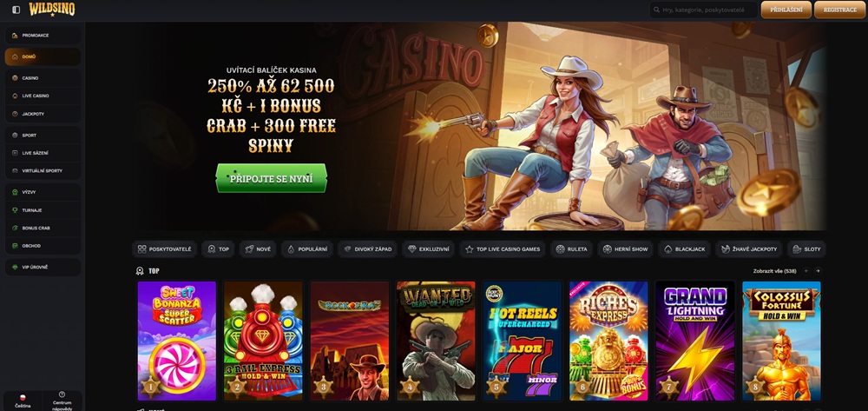The height and width of the screenshot is (411, 868).
Task: Collapse the sidebar using the panel toggle icon
Action: pos(16,10)
